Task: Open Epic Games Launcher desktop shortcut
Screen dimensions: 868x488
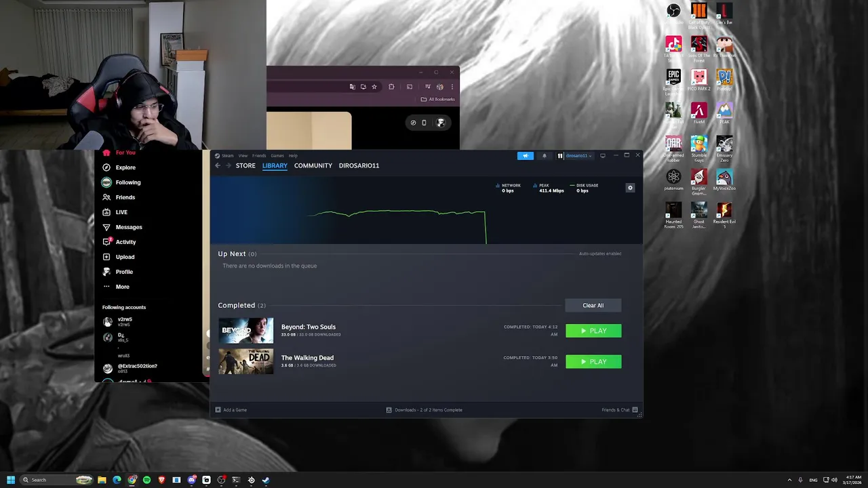Action: click(673, 81)
